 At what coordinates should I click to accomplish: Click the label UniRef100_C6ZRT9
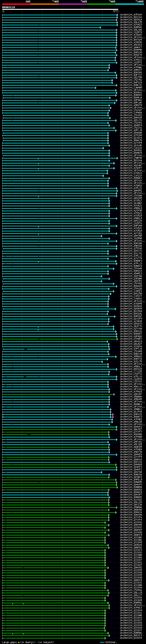click(x=131, y=32)
